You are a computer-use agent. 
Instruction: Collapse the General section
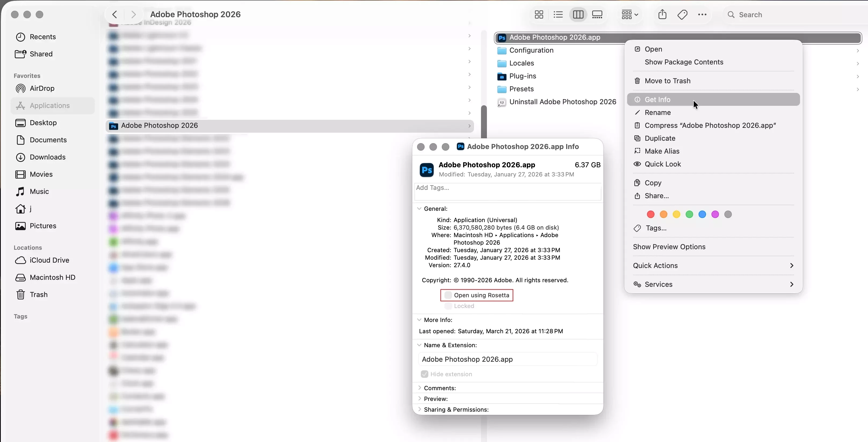pyautogui.click(x=419, y=209)
